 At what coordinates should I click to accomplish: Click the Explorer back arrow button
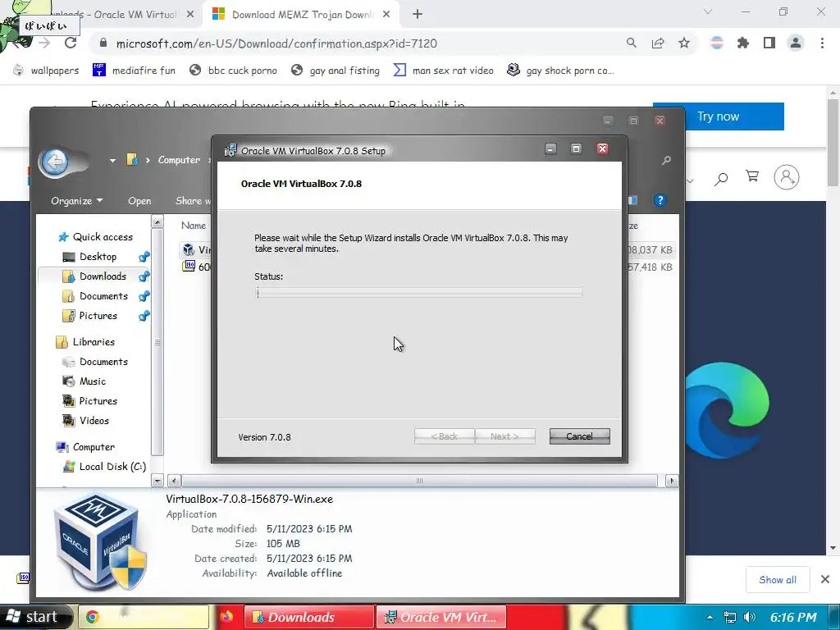[55, 161]
